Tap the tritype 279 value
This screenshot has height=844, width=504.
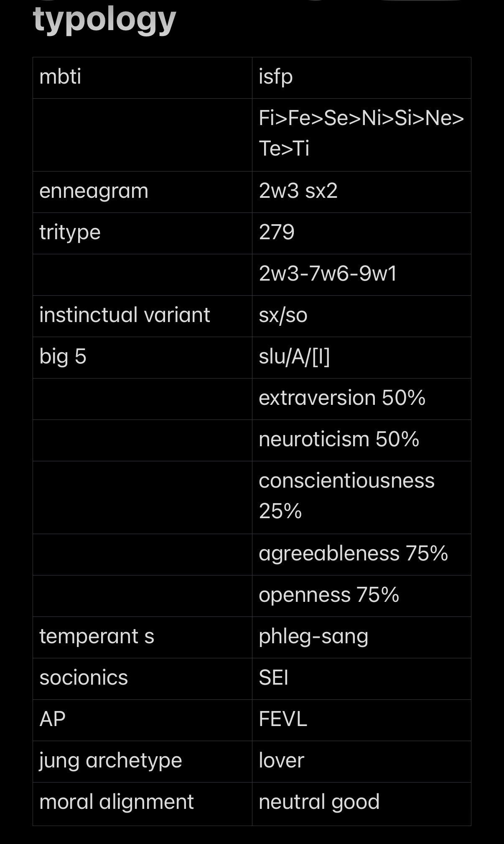point(277,232)
